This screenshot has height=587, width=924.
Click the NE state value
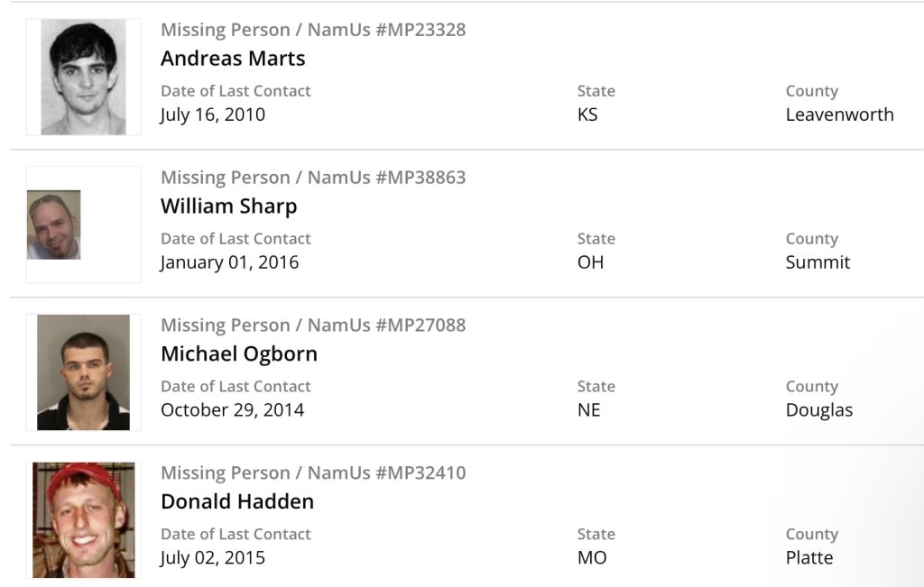588,410
